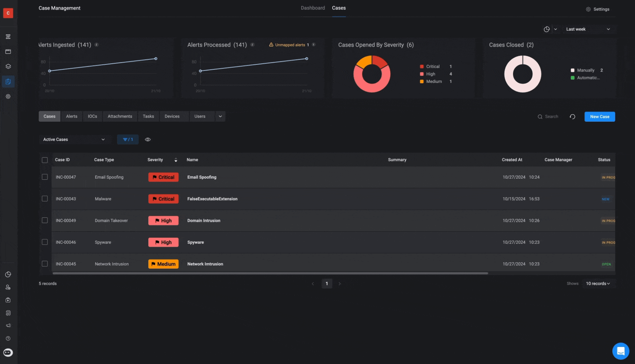635x364 pixels.
Task: Open the filter button showing 1
Action: [128, 140]
